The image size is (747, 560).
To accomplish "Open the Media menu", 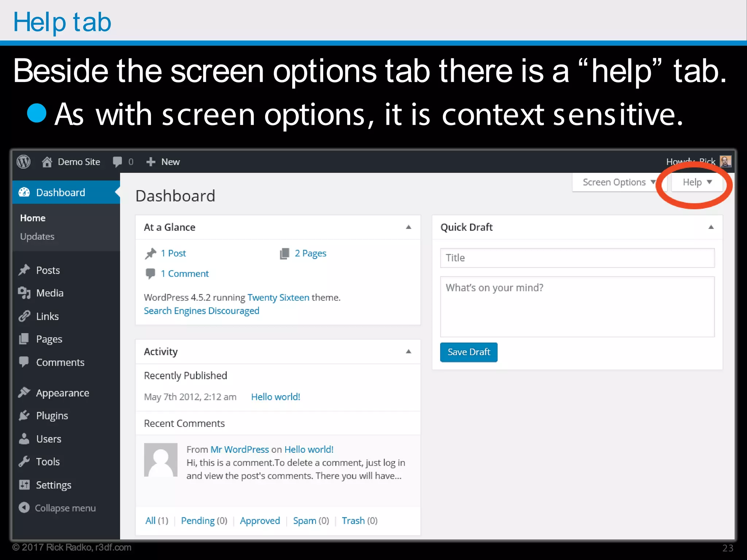I will click(x=50, y=293).
